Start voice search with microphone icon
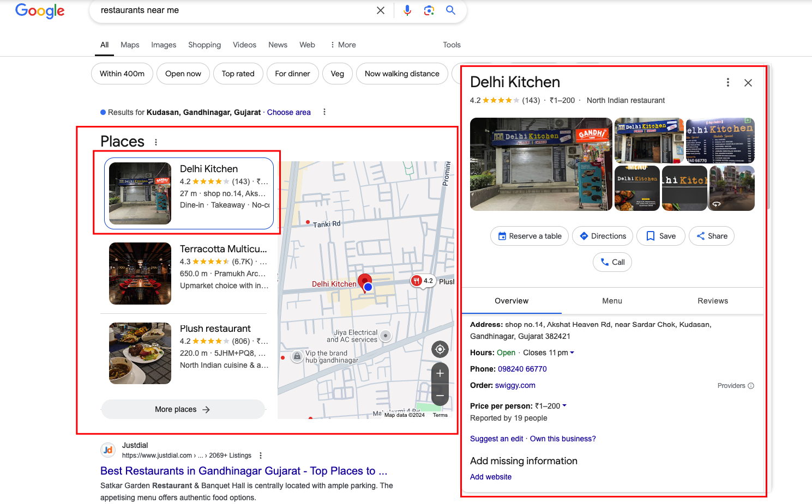Viewport: 812px width, 504px height. point(407,10)
